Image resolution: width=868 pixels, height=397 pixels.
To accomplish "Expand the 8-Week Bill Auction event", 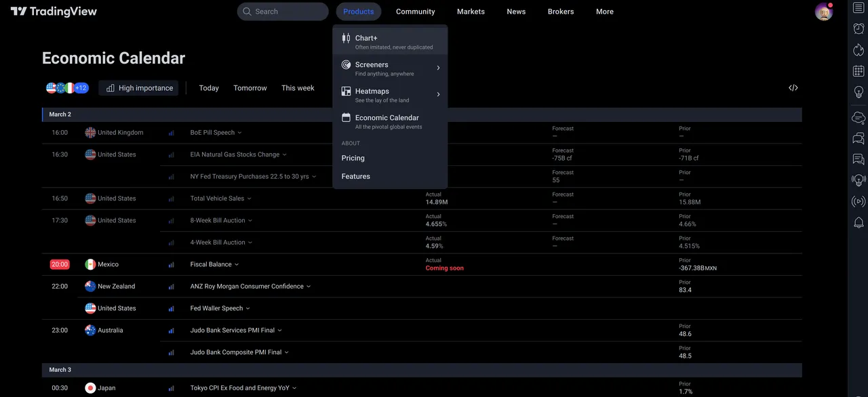I will coord(250,221).
